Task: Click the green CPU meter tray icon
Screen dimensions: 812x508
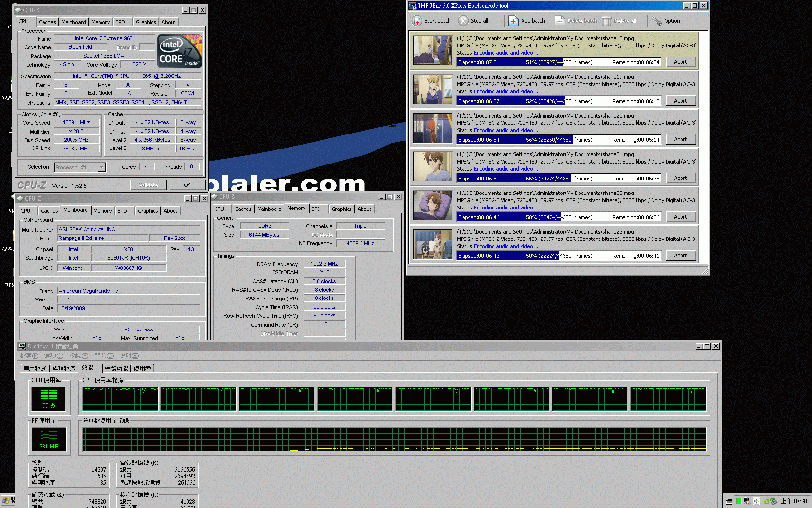Action: [739, 501]
